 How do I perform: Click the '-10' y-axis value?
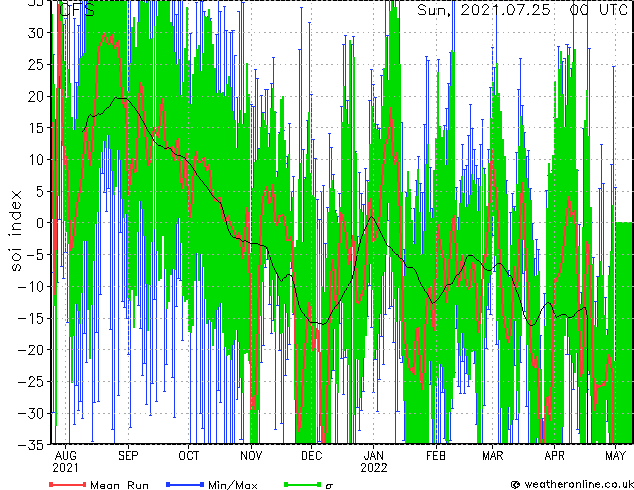click(31, 286)
